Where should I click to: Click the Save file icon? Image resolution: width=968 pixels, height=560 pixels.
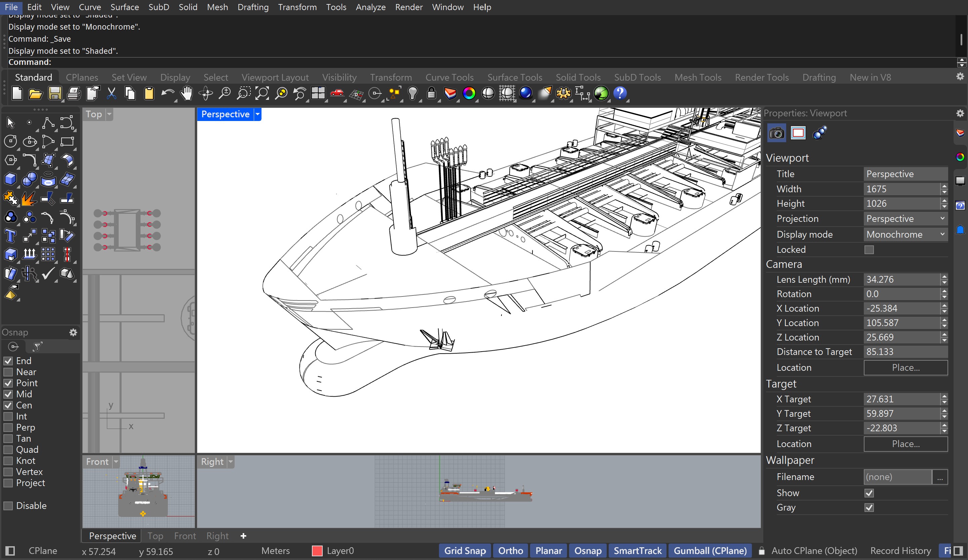coord(54,93)
